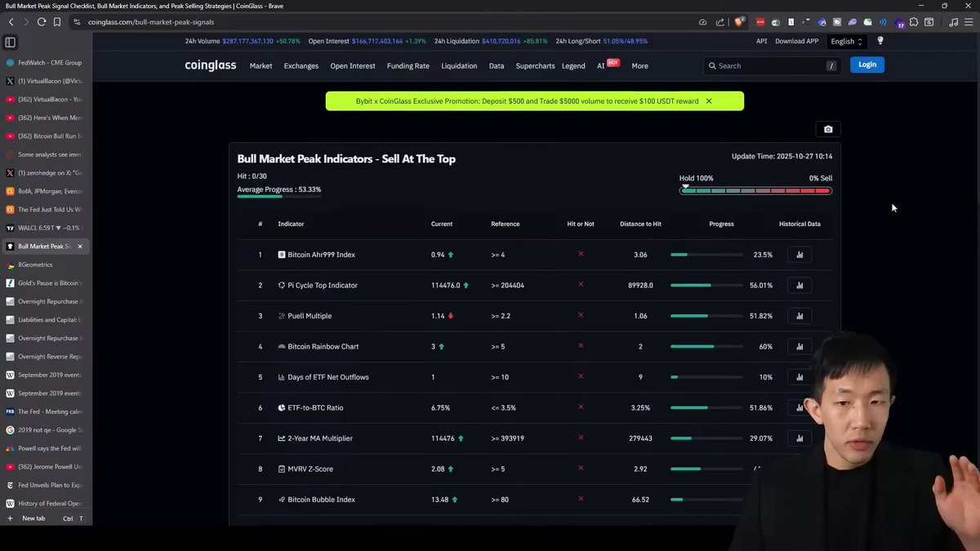
Task: Open historical data chart for Bitcoin Rainbow Chart
Action: point(800,346)
